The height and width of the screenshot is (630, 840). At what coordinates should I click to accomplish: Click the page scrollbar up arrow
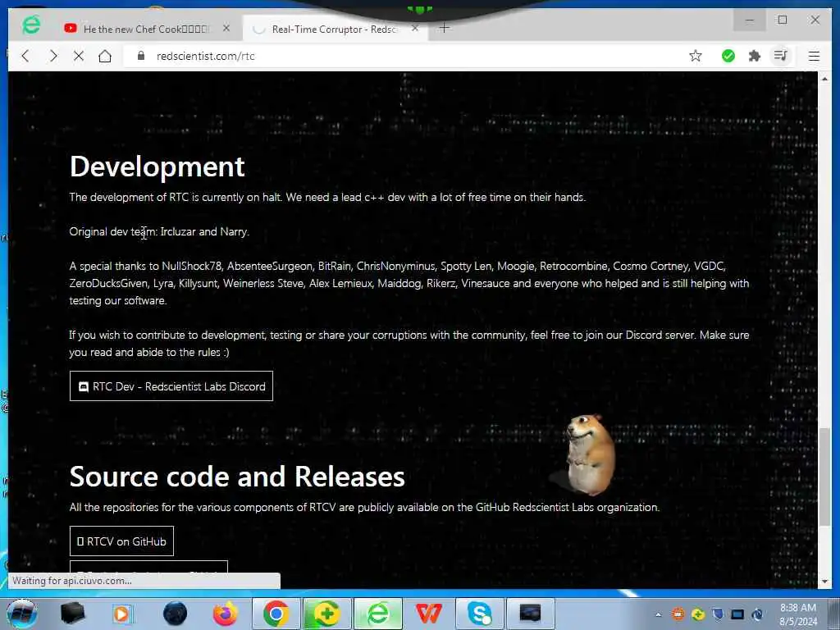[824, 79]
